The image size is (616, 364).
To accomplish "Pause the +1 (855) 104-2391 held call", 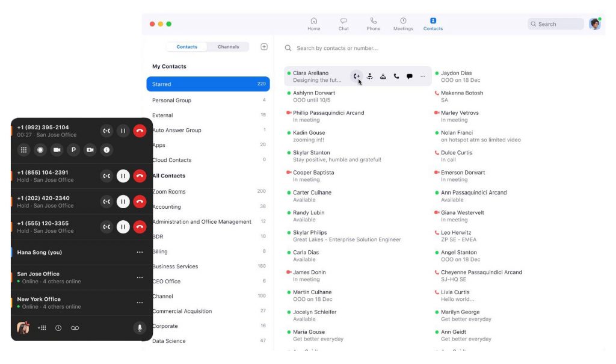I will 123,176.
